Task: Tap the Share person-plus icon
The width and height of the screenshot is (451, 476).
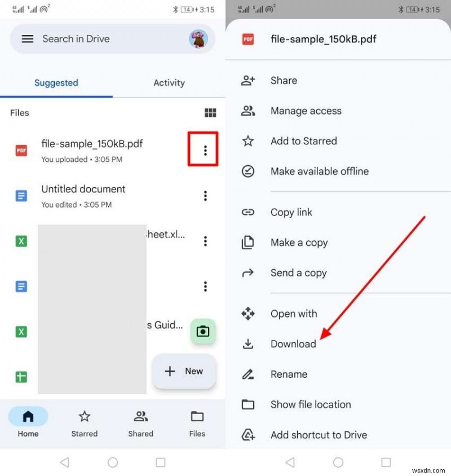Action: click(x=248, y=81)
